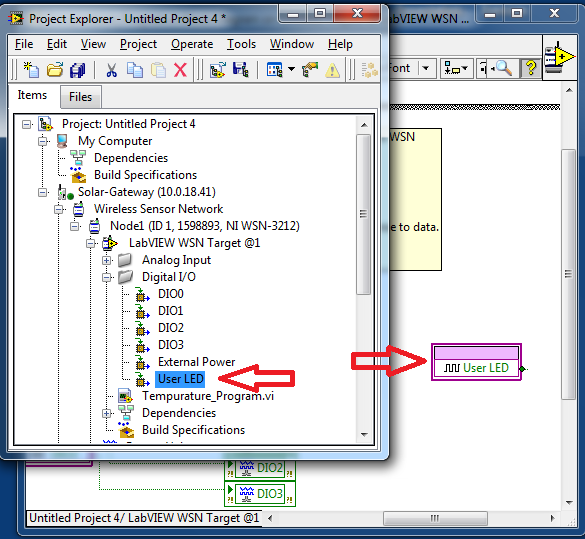Collapse the LabVIEW WSN Target @1 node
Viewport: 585px width, 539px height.
[x=91, y=244]
